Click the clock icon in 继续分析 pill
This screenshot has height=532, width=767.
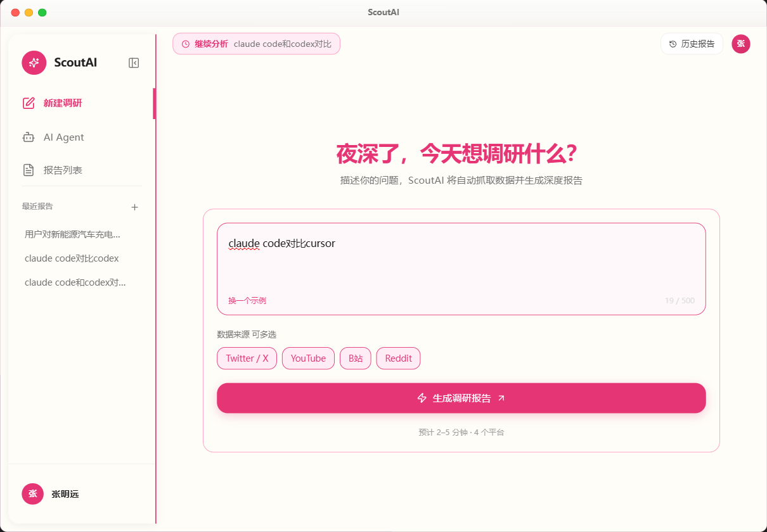point(186,44)
